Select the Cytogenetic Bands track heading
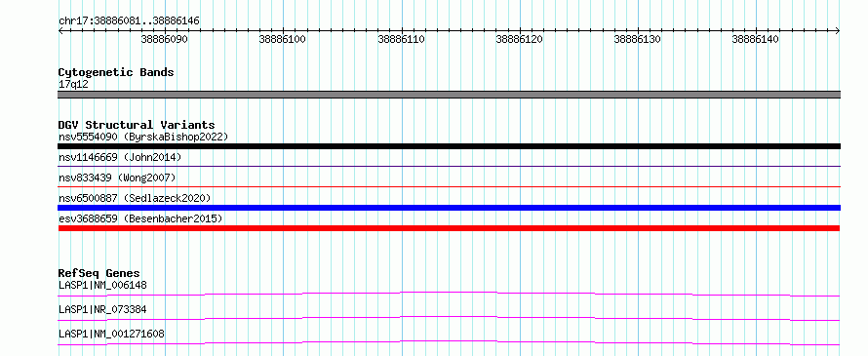Image resolution: width=868 pixels, height=356 pixels. coord(116,72)
